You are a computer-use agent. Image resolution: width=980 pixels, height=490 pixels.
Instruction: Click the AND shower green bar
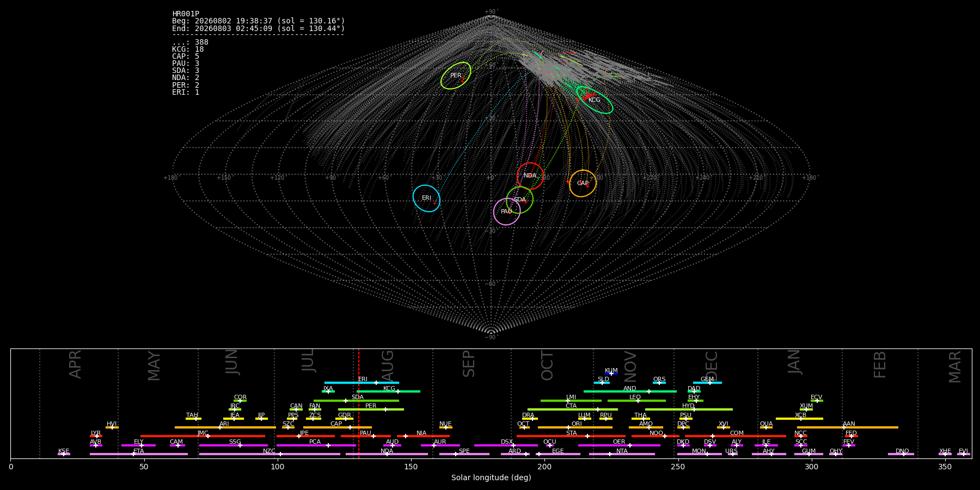pos(630,391)
